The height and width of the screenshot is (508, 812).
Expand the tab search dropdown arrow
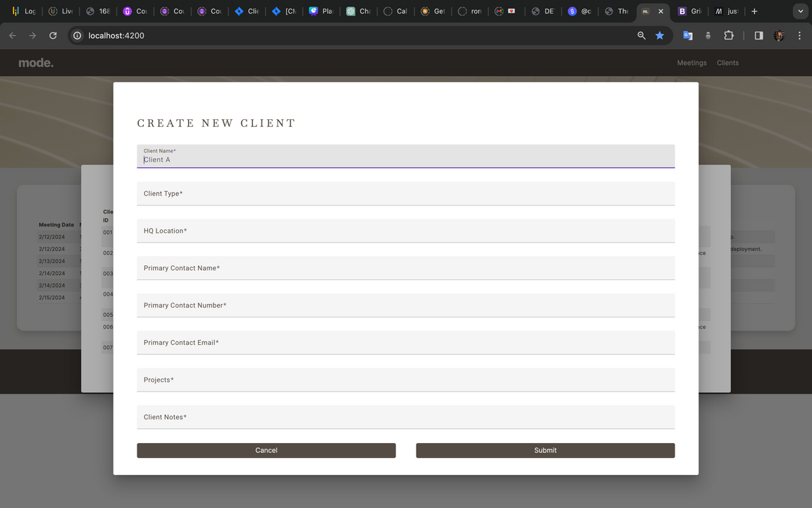[x=800, y=11]
